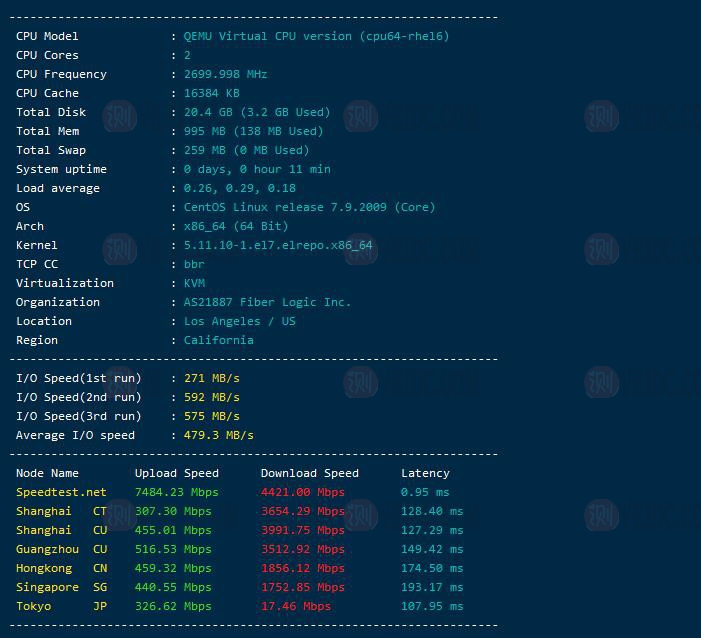The width and height of the screenshot is (701, 638).
Task: Click the Virtualization value KVM
Action: point(194,283)
